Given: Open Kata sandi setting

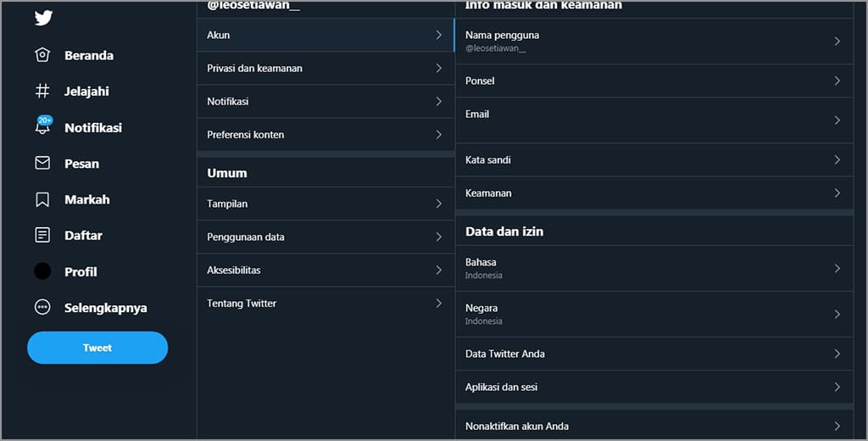Looking at the screenshot, I should coord(654,160).
